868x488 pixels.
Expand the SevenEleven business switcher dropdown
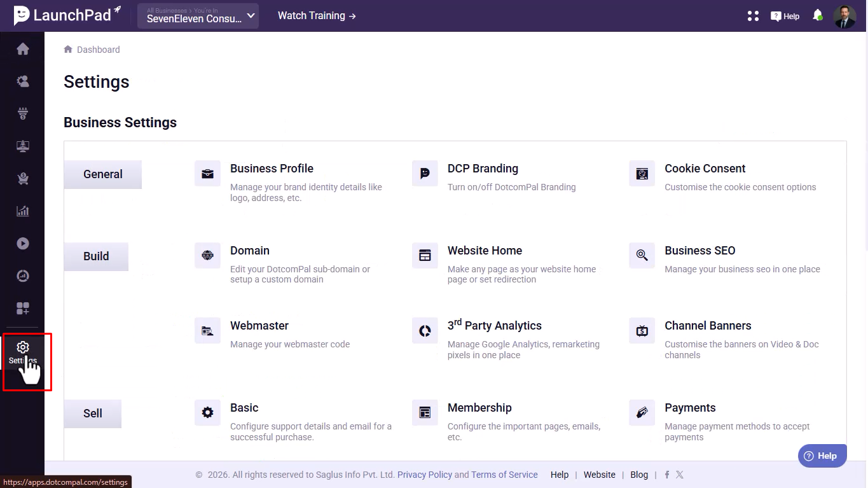click(x=198, y=16)
